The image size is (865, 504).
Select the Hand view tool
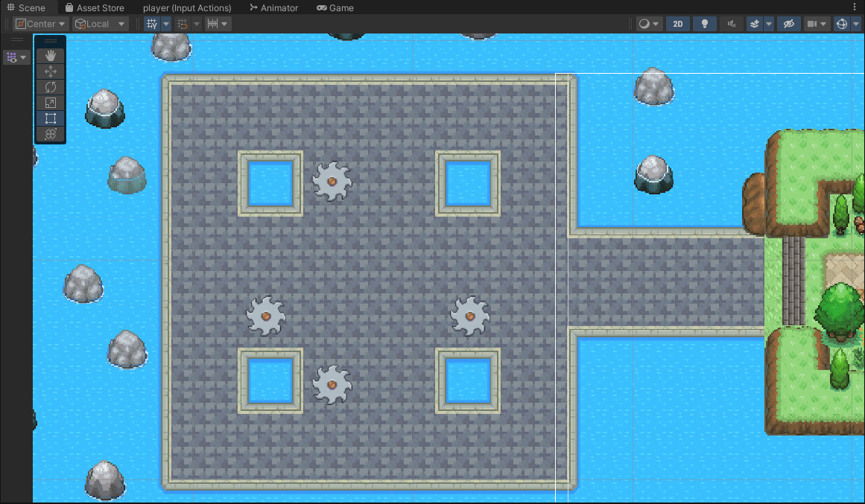[x=50, y=56]
